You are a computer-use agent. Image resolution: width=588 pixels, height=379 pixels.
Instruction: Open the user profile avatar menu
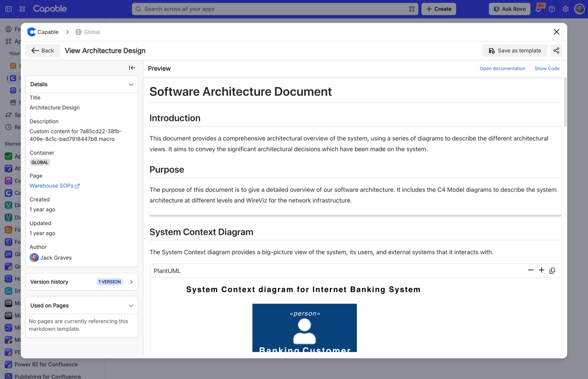point(579,9)
